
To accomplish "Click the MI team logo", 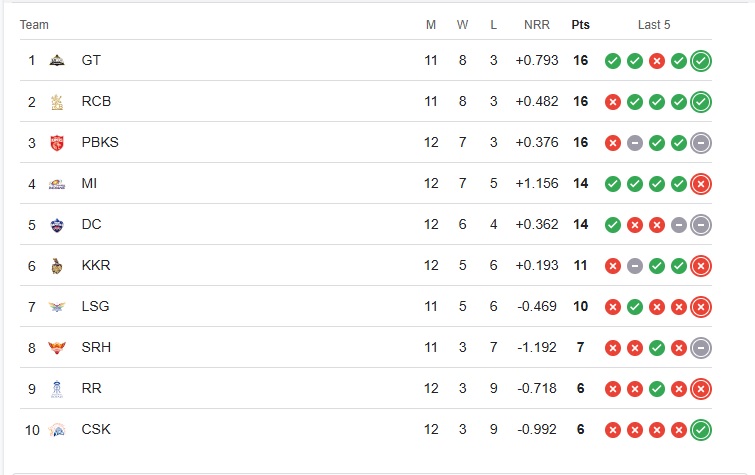I will [57, 183].
